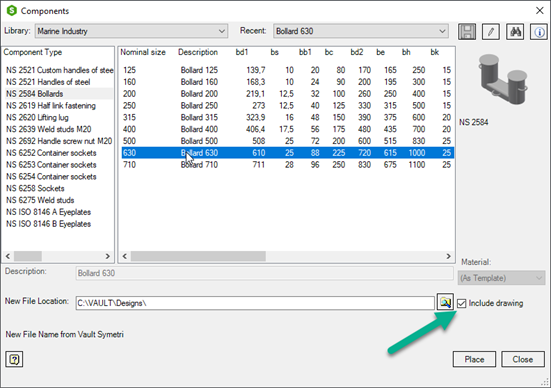Select the Bollard 630 row

(x=287, y=153)
